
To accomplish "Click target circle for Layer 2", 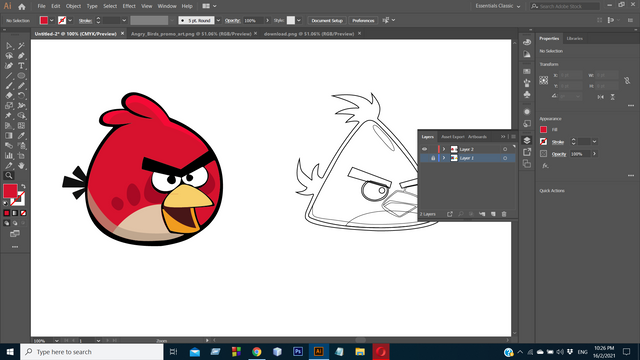I will pyautogui.click(x=505, y=149).
